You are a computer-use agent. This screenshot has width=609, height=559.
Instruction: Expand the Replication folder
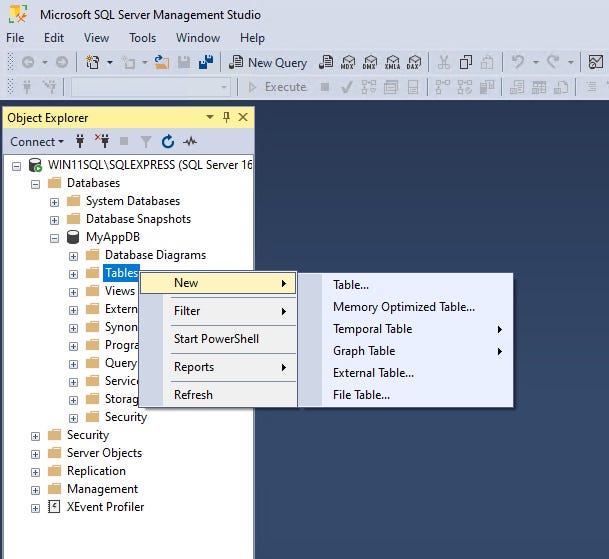click(35, 472)
